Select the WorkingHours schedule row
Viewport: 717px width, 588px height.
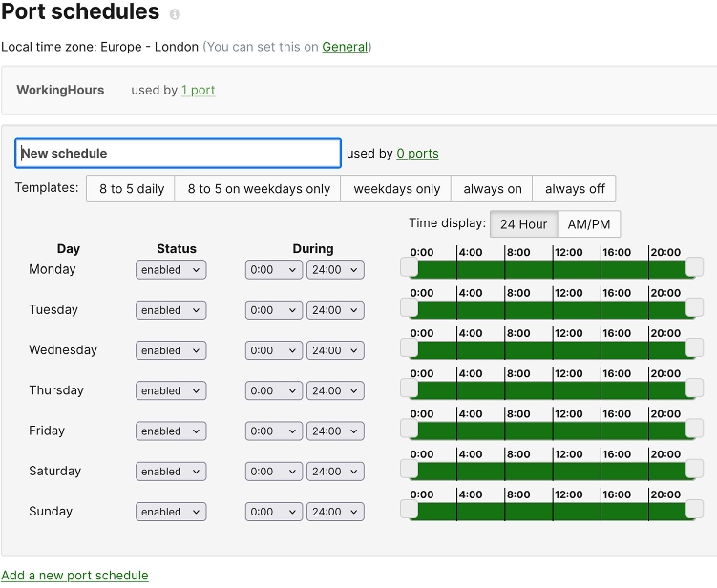pyautogui.click(x=359, y=90)
